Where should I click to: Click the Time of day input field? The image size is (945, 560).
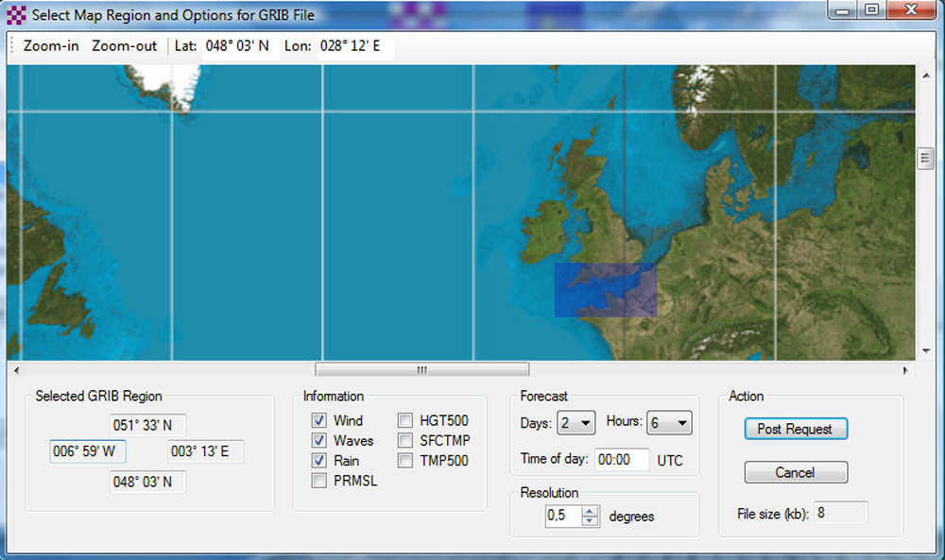point(622,460)
